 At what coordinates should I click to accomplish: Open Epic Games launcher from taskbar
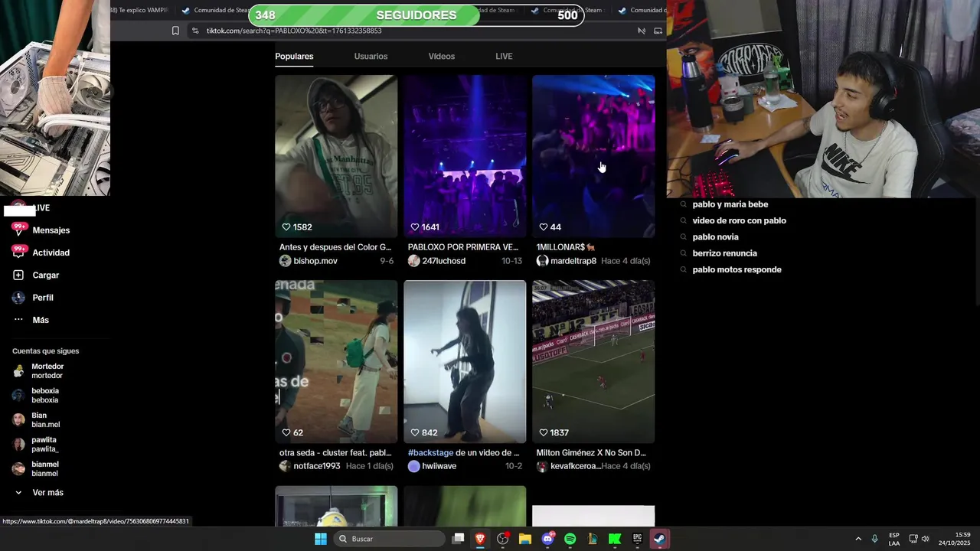637,539
